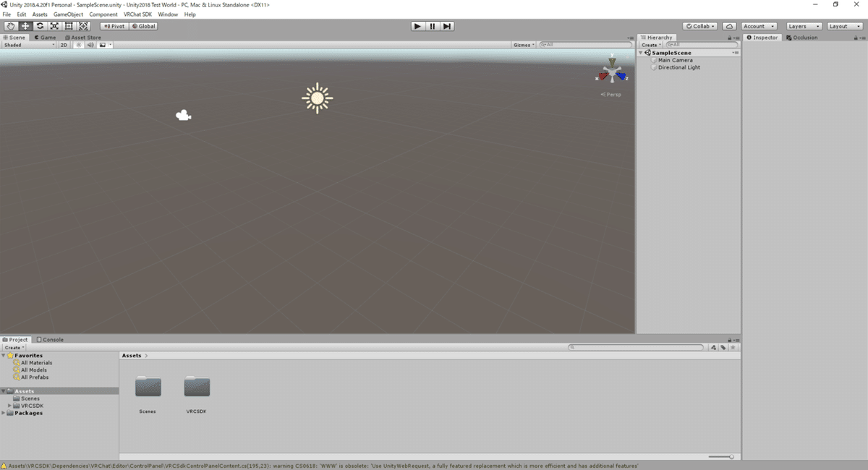Toggle scene effects image icon
Viewport: 868px width, 470px height.
pyautogui.click(x=102, y=45)
